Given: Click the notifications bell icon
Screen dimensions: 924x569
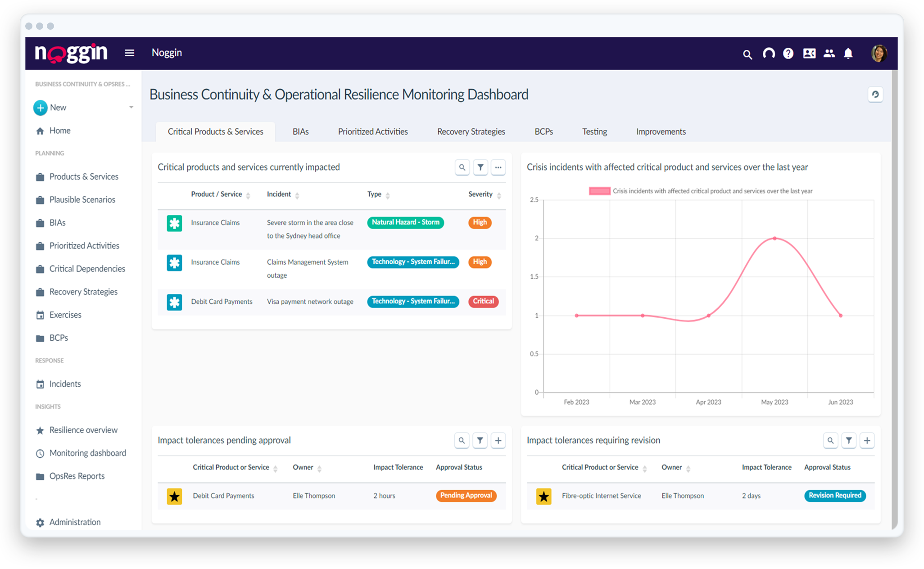Looking at the screenshot, I should pos(848,54).
